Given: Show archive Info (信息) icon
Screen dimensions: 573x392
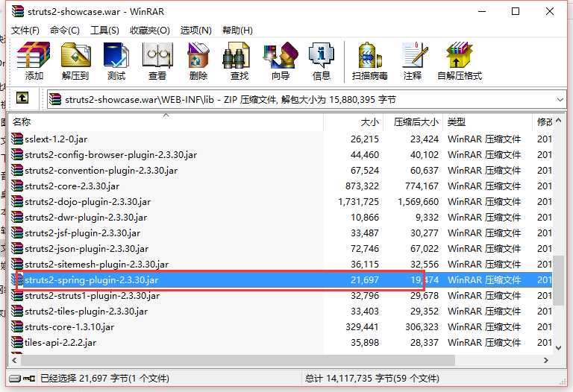Looking at the screenshot, I should pyautogui.click(x=322, y=55).
